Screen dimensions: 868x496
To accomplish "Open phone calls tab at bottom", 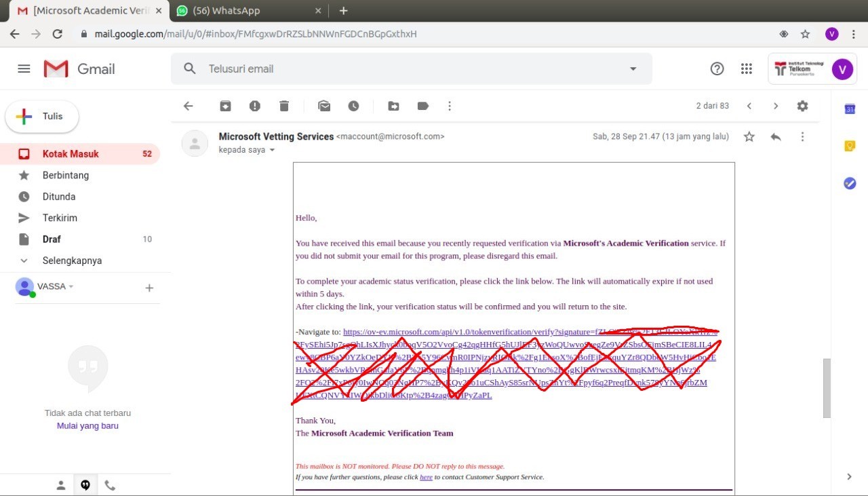I will pos(110,485).
